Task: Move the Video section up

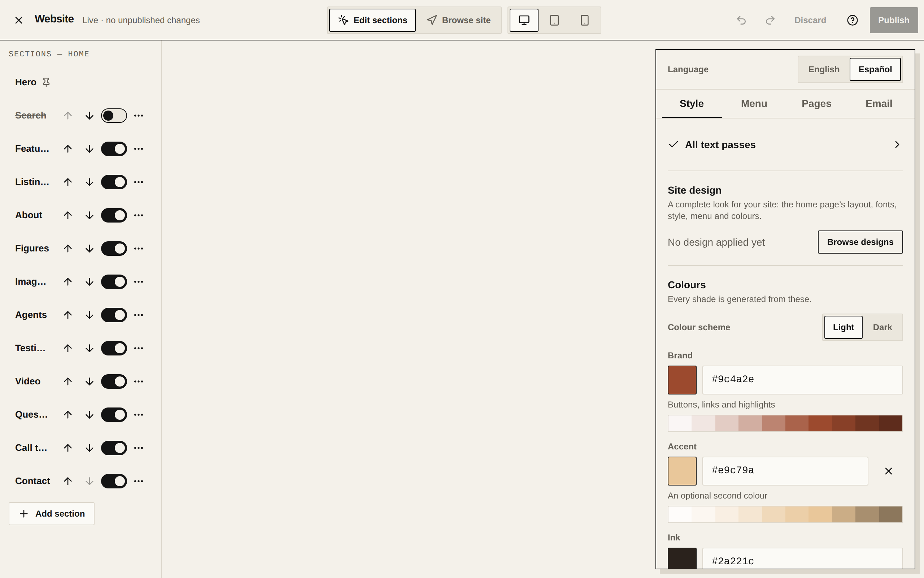Action: pyautogui.click(x=68, y=381)
